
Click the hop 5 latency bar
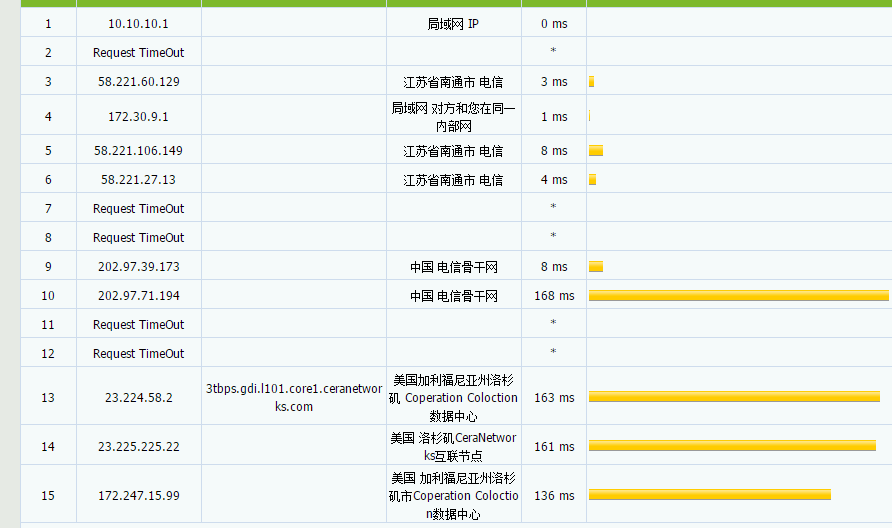596,150
